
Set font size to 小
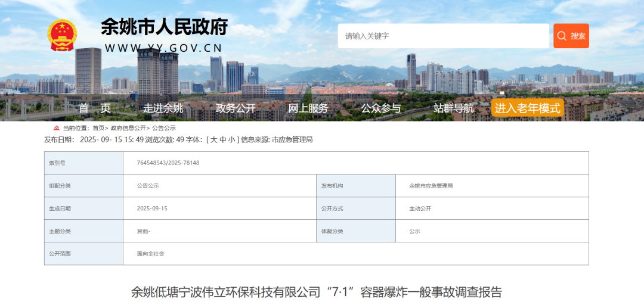[231, 140]
